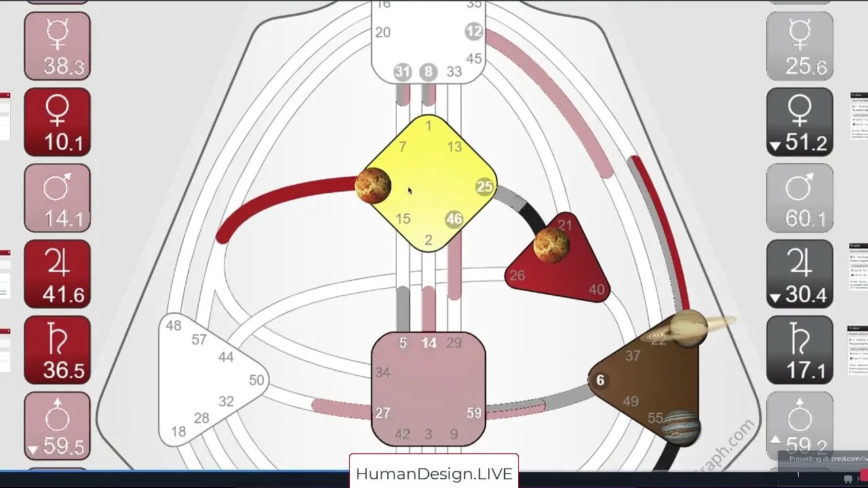Select gate 5 on sacral center
This screenshot has width=868, height=488.
click(403, 343)
